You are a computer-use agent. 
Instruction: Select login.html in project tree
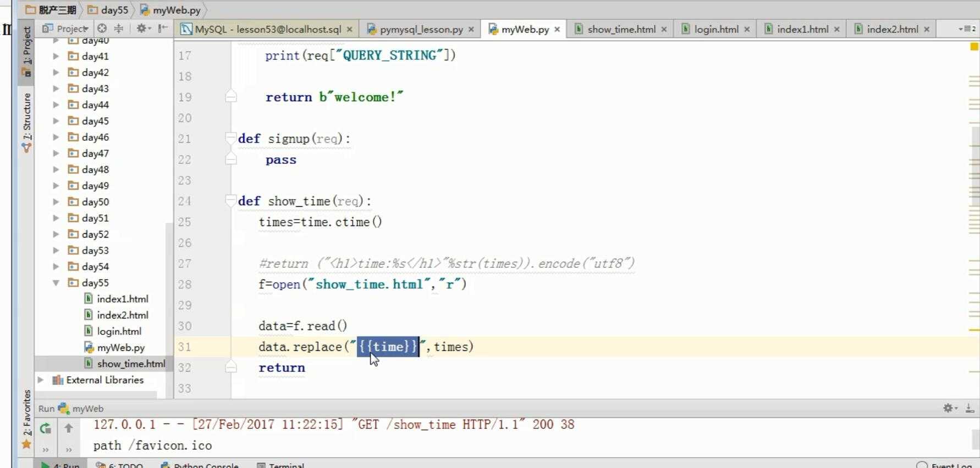(x=113, y=331)
